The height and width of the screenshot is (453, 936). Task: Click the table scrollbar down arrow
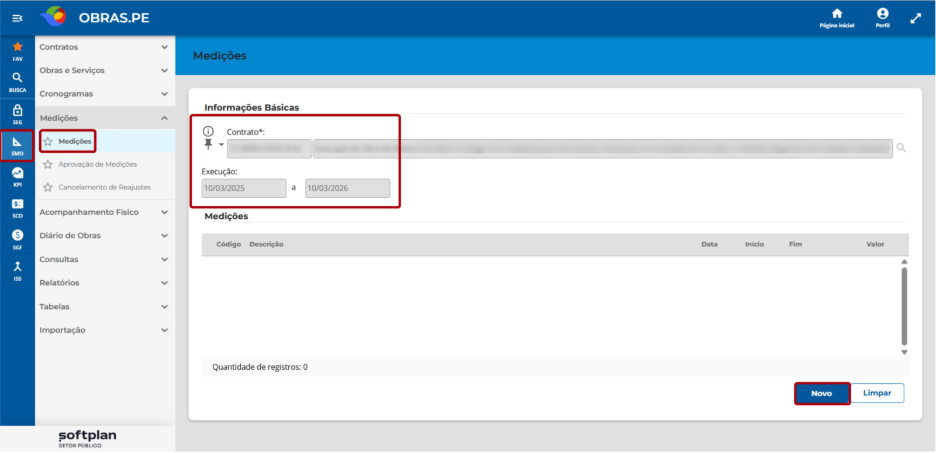(904, 352)
